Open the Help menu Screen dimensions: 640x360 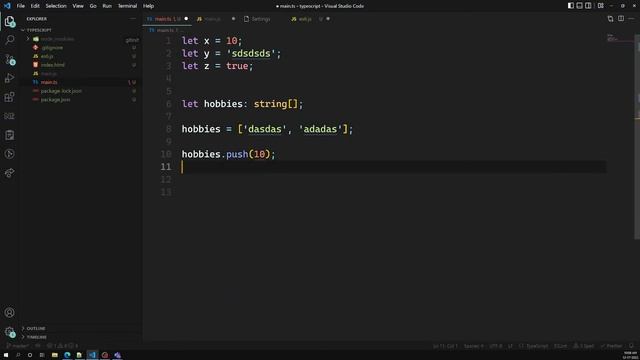[x=149, y=6]
